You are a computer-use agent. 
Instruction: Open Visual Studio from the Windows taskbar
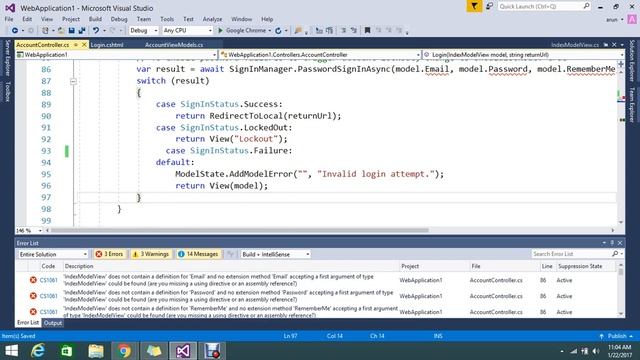pos(183,351)
